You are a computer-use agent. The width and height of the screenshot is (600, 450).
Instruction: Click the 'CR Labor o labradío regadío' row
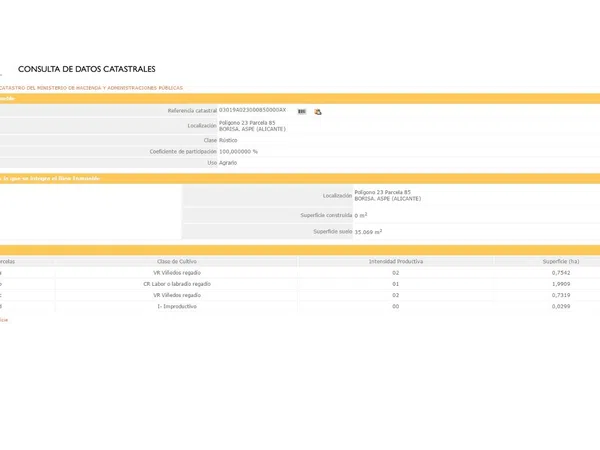pos(177,284)
